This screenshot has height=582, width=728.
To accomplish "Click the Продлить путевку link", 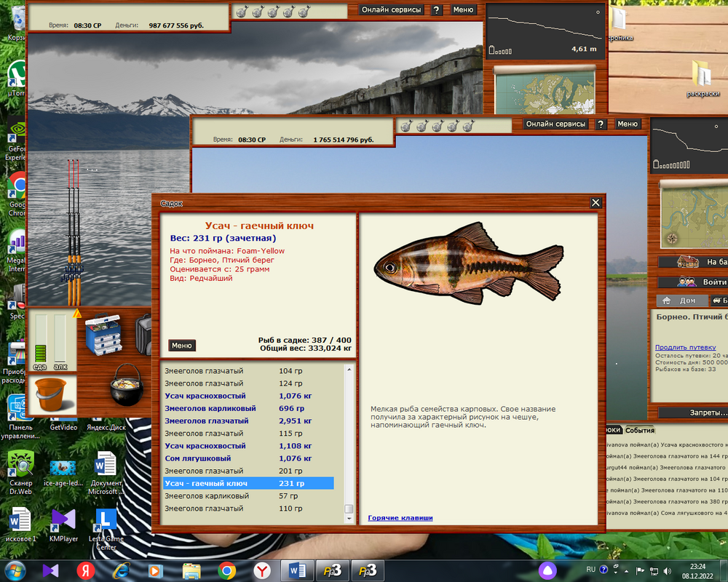I will click(684, 348).
